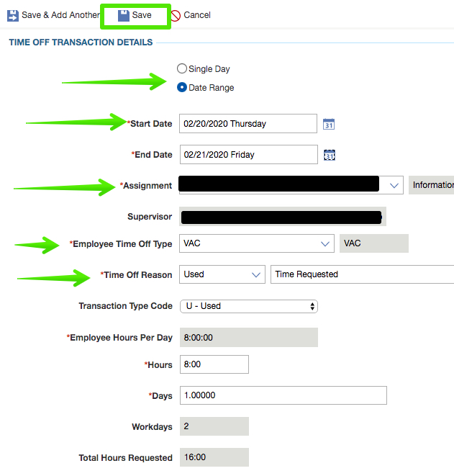This screenshot has height=476, width=454.
Task: Click the Single Day option text
Action: pos(209,69)
